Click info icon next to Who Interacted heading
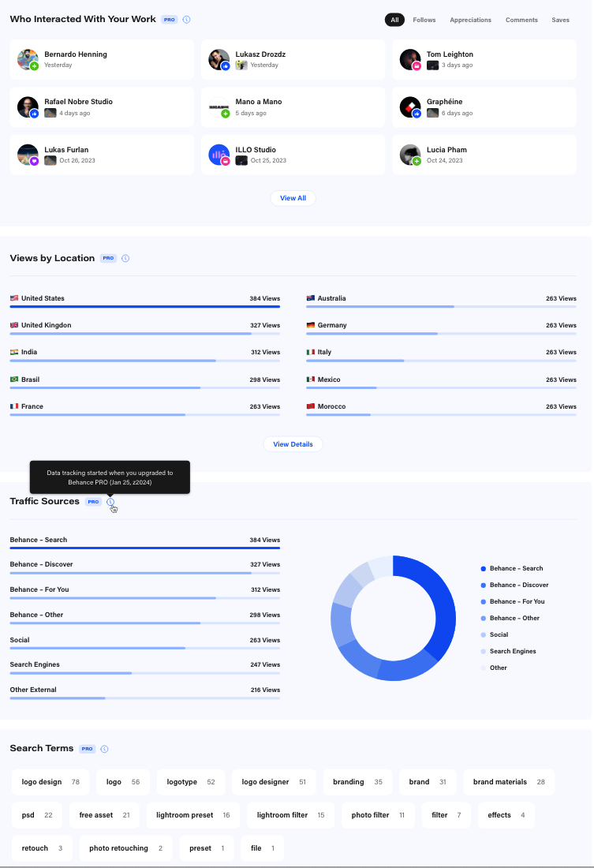This screenshot has width=594, height=868. tap(186, 19)
